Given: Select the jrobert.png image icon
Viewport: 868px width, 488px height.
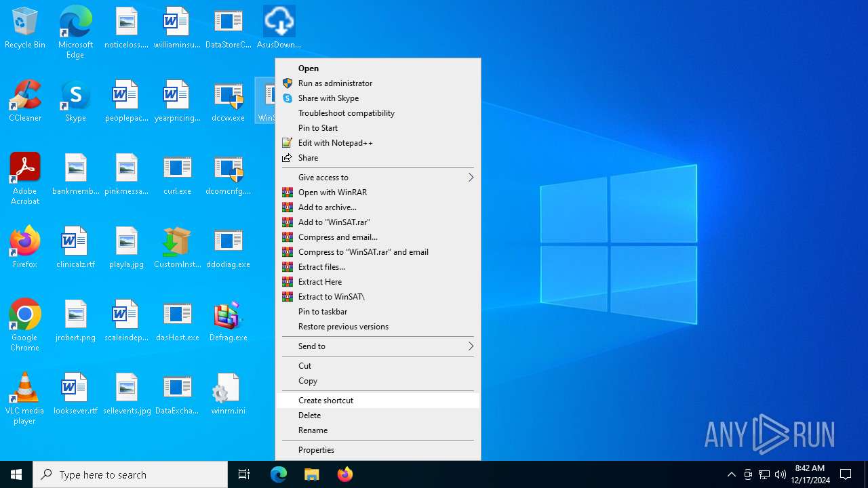Looking at the screenshot, I should pos(75,321).
